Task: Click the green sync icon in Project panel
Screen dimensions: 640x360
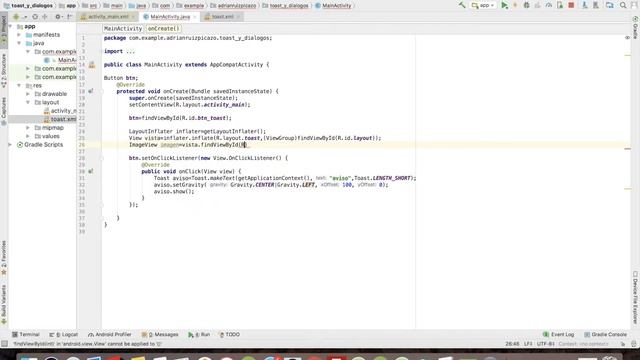Action: pyautogui.click(x=16, y=17)
